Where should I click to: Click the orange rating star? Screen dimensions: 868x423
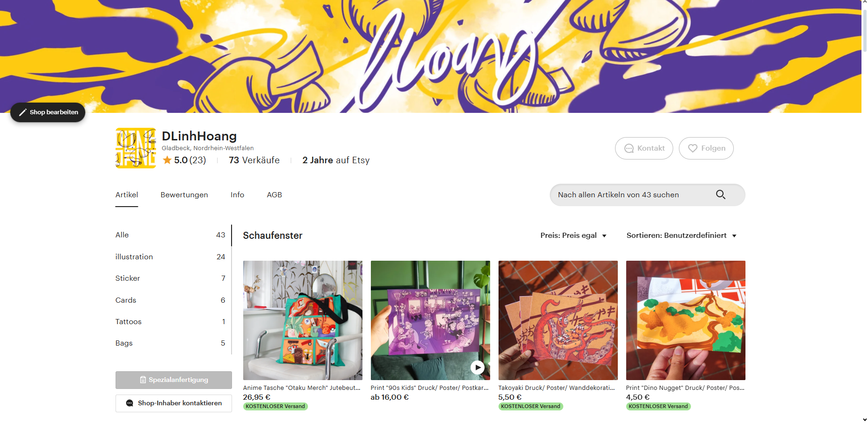pos(167,160)
